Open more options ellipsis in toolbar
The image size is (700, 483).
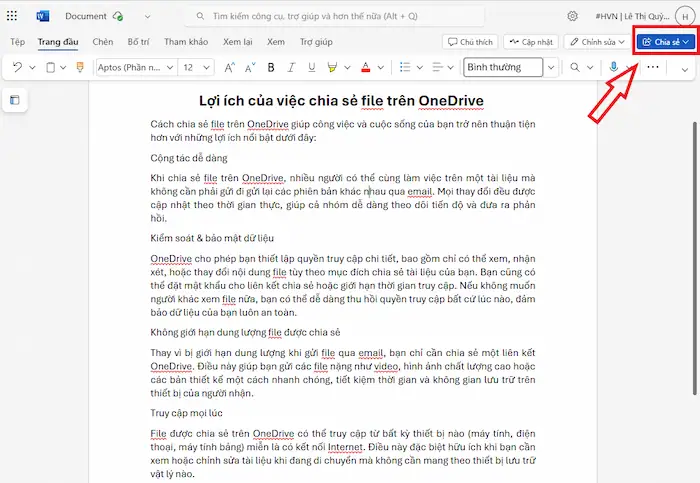(x=653, y=67)
